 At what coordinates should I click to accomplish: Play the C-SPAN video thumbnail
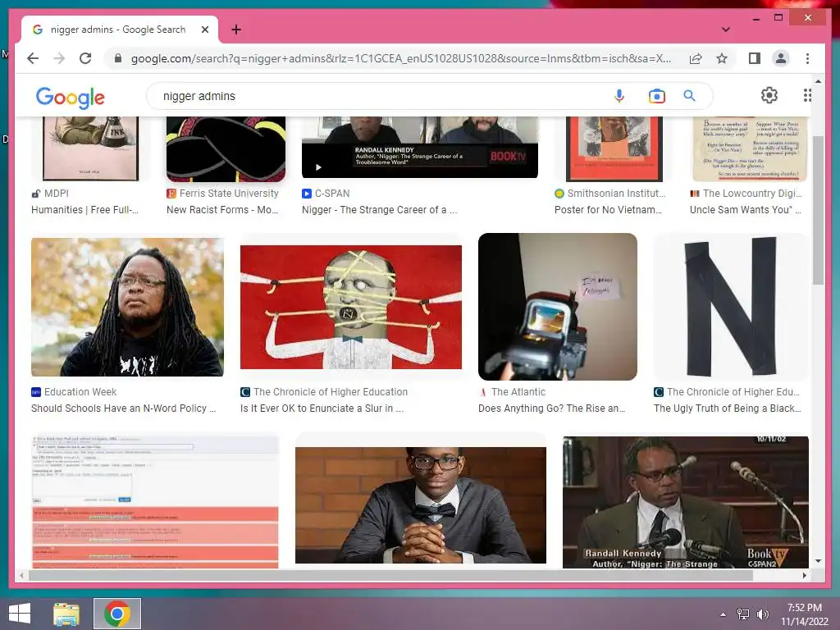click(419, 148)
